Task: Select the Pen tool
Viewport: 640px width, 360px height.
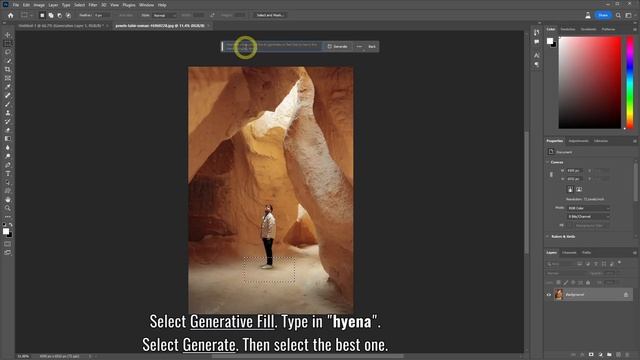Action: coord(8,165)
